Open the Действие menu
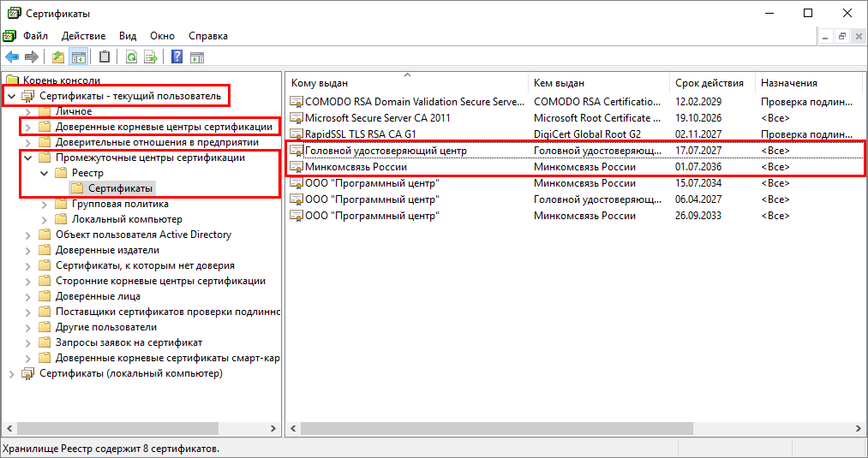This screenshot has width=868, height=458. tap(83, 36)
